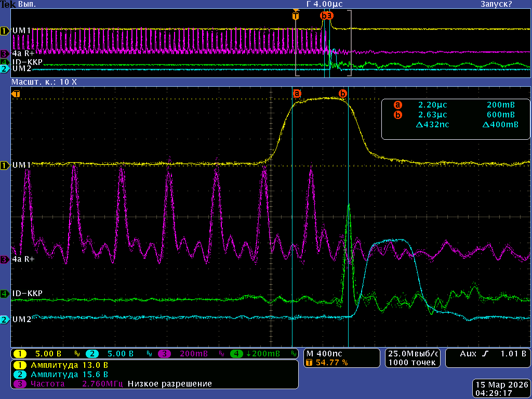Click the Tek logo in the corner
Image resolution: width=532 pixels, height=399 pixels.
8,4
